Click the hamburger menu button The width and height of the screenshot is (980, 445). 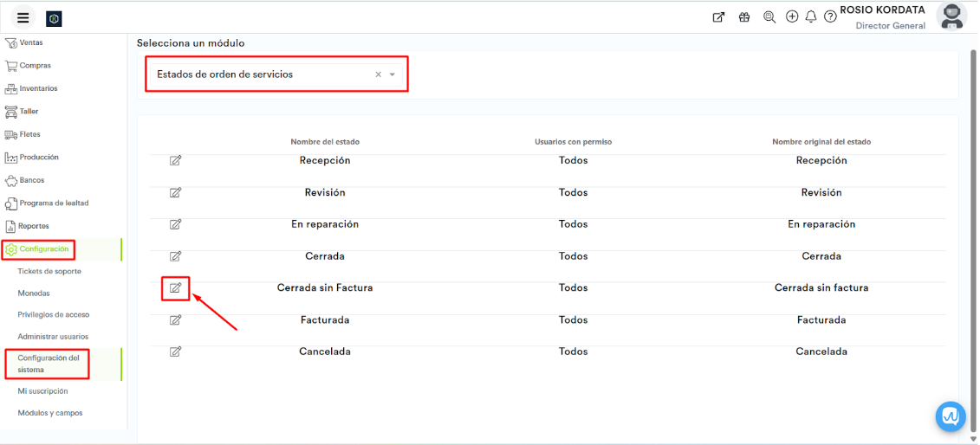point(23,17)
